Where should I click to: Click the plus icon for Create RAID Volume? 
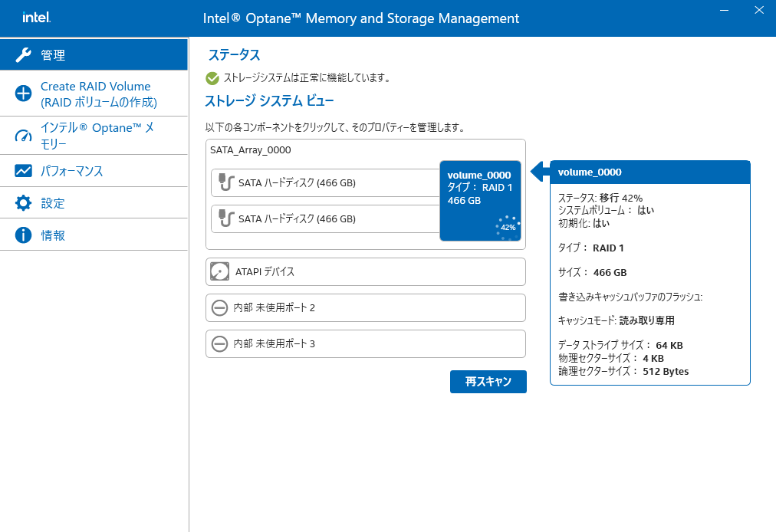pos(23,93)
